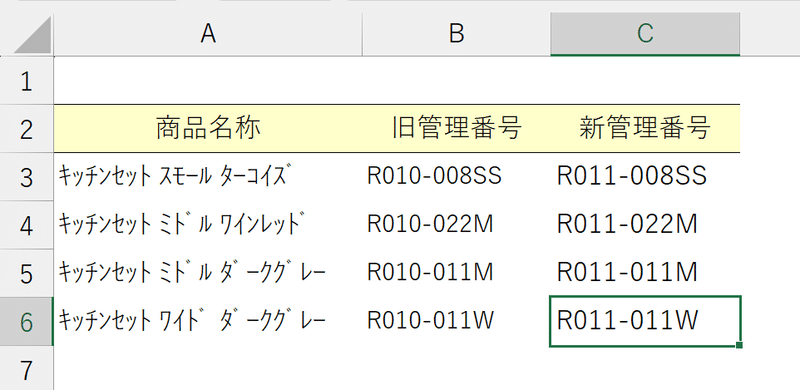Screen dimensions: 800x390
Task: Click the 商品名称 header cell
Action: [208, 129]
